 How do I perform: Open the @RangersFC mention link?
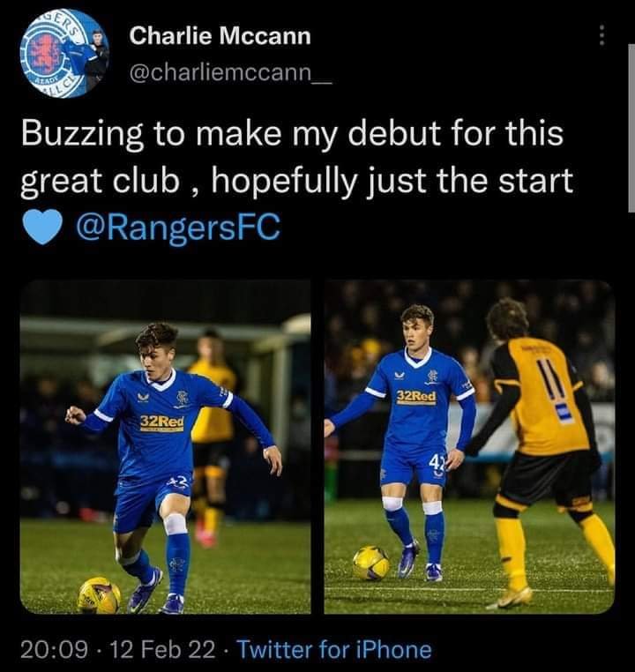click(x=178, y=228)
